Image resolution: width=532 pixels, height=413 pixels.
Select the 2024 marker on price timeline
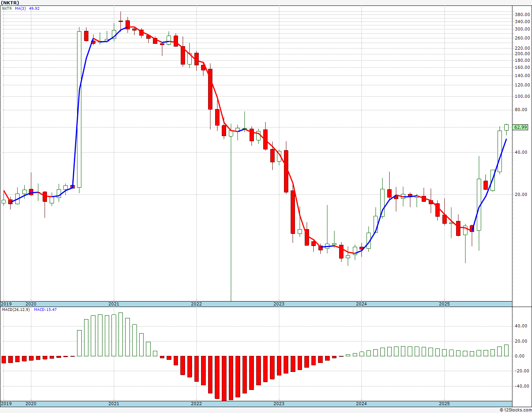click(361, 304)
